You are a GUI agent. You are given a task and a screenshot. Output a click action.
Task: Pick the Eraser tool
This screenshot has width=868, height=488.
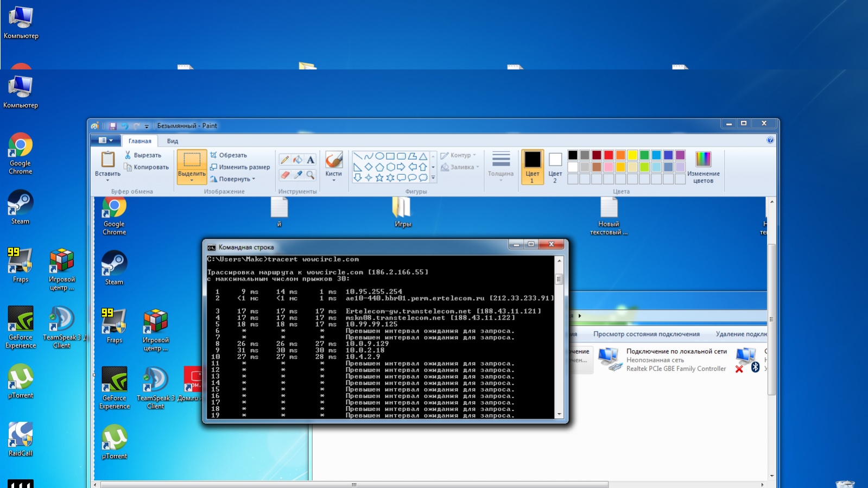click(284, 175)
